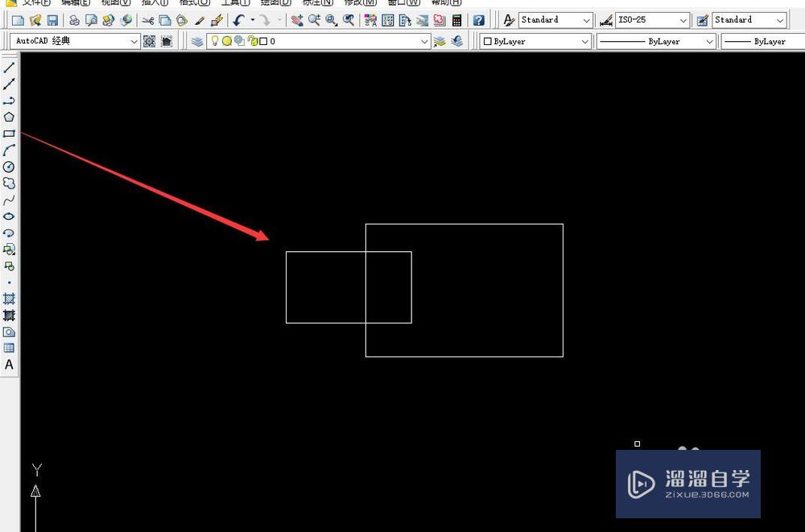Open the Help icon on the toolbar
This screenshot has height=532, width=805.
[x=479, y=19]
